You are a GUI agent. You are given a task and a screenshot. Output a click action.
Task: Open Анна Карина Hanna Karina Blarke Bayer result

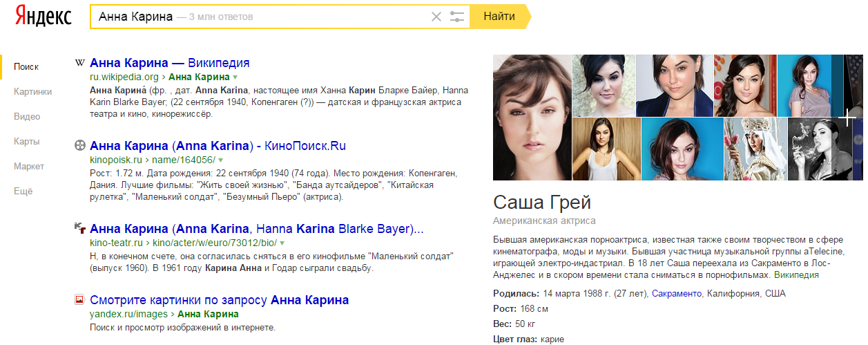(257, 228)
